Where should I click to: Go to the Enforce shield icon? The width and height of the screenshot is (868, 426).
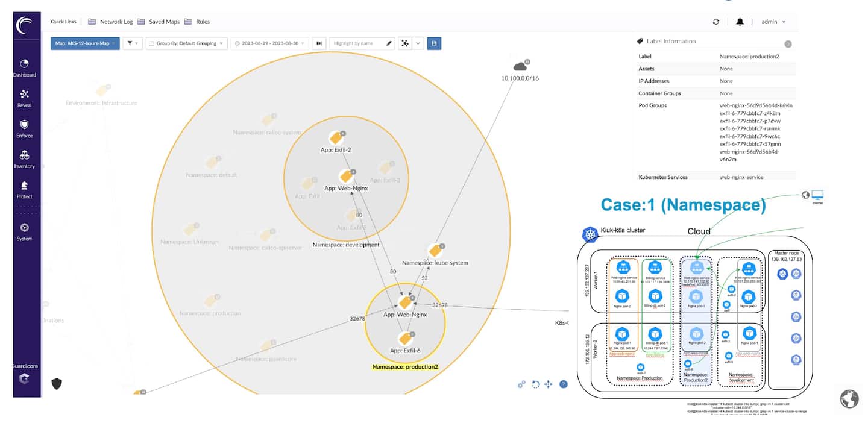(x=25, y=125)
